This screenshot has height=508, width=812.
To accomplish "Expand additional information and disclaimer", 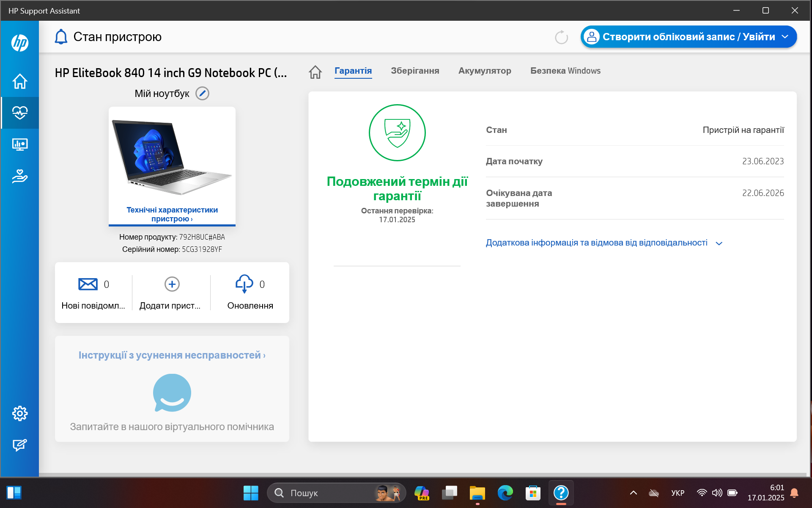I will coord(604,243).
